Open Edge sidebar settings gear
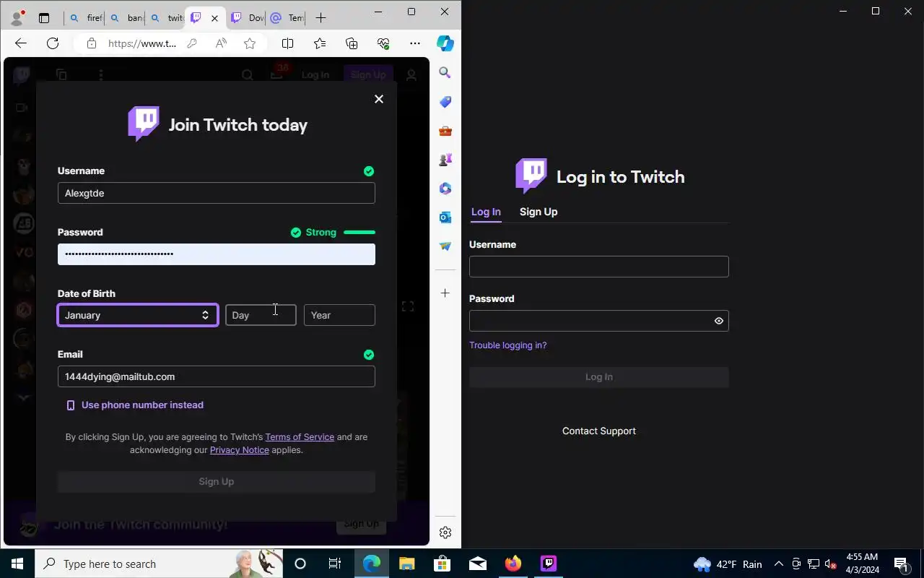The width and height of the screenshot is (924, 578). [445, 532]
